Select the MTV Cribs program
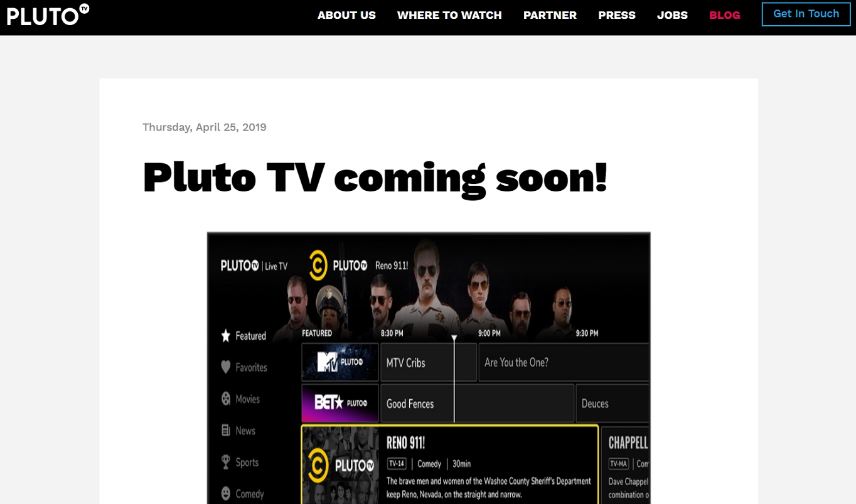 tap(428, 362)
